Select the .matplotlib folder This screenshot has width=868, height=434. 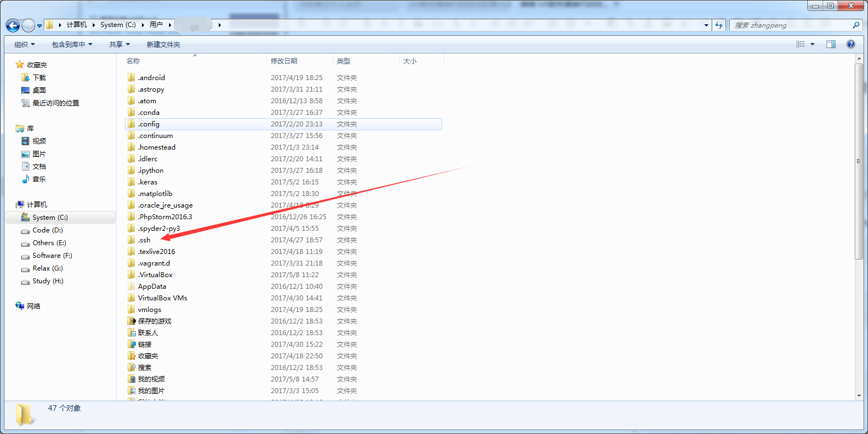[x=155, y=194]
